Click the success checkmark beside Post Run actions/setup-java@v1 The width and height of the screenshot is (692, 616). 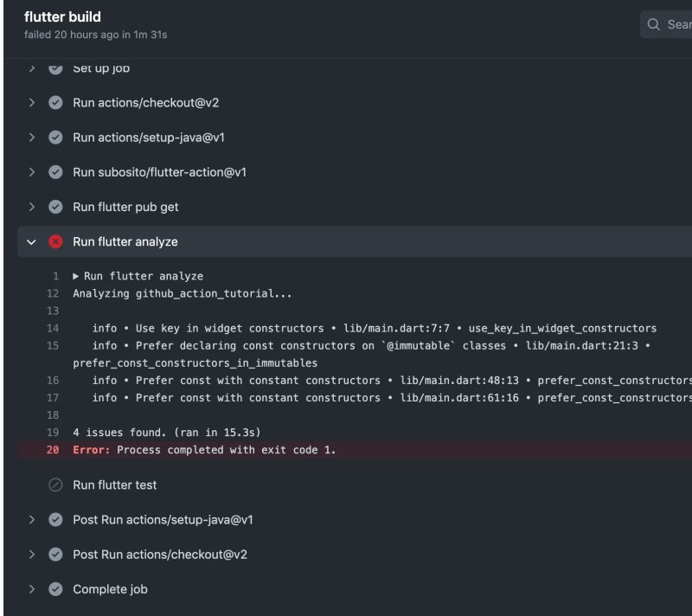[x=55, y=519]
